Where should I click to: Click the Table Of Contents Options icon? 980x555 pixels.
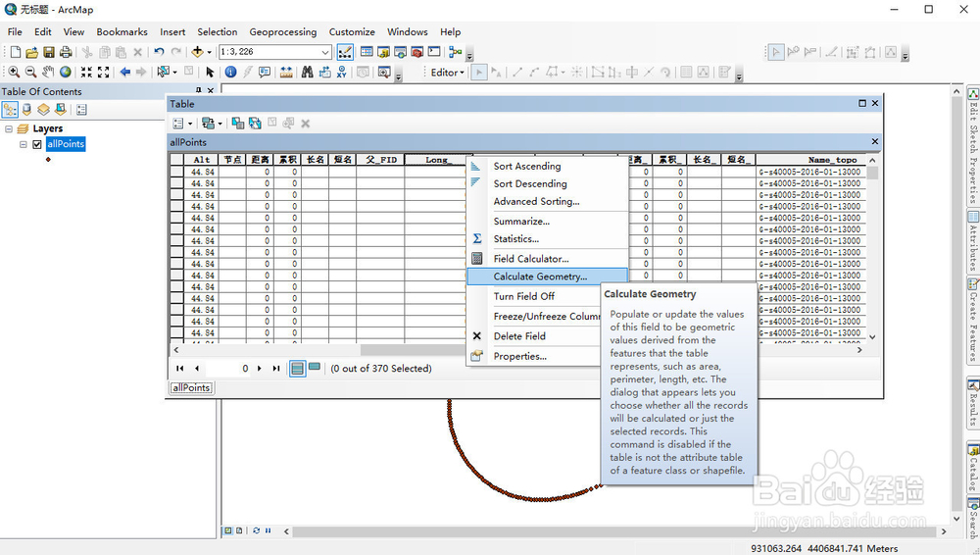tap(81, 110)
